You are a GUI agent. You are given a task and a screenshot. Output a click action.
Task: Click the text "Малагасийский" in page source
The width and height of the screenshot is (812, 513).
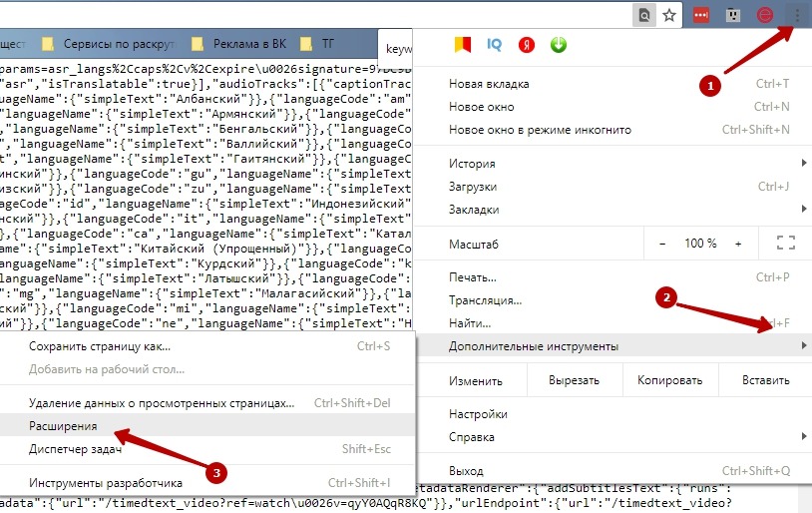pos(310,293)
